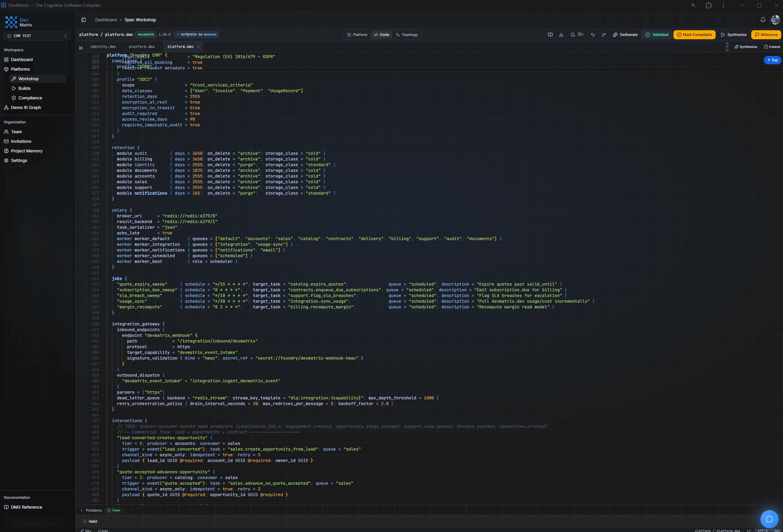Viewport: 783px width, 532px height.
Task: Click the Clean status badge
Action: (x=114, y=510)
